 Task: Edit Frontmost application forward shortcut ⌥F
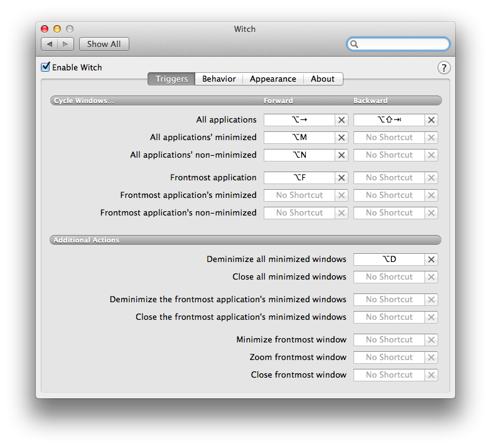tap(299, 178)
